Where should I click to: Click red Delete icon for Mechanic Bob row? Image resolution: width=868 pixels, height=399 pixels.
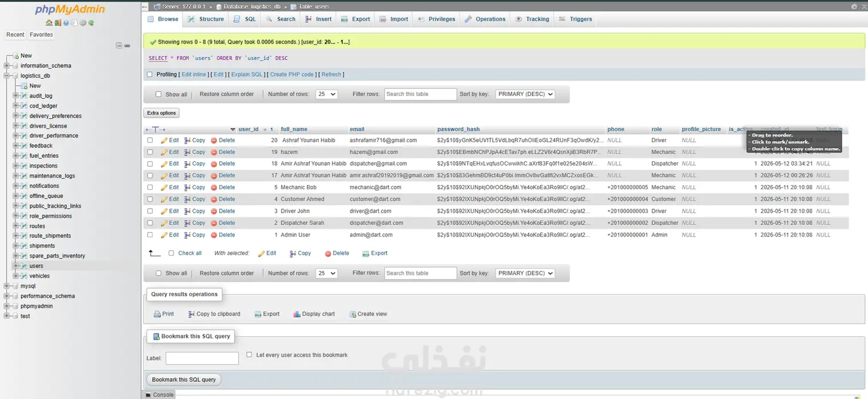point(214,187)
